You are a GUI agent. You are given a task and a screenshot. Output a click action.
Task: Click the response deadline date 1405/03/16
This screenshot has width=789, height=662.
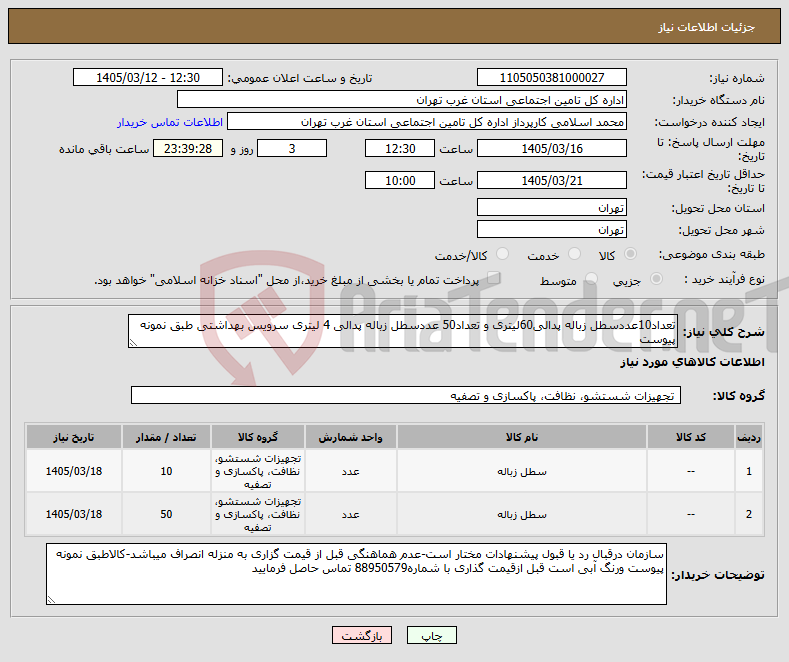551,148
